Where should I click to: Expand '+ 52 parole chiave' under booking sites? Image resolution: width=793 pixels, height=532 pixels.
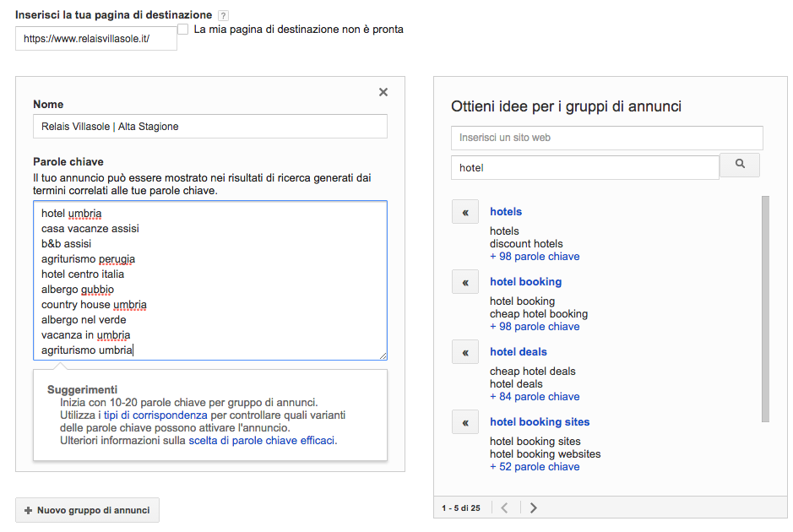pyautogui.click(x=535, y=467)
